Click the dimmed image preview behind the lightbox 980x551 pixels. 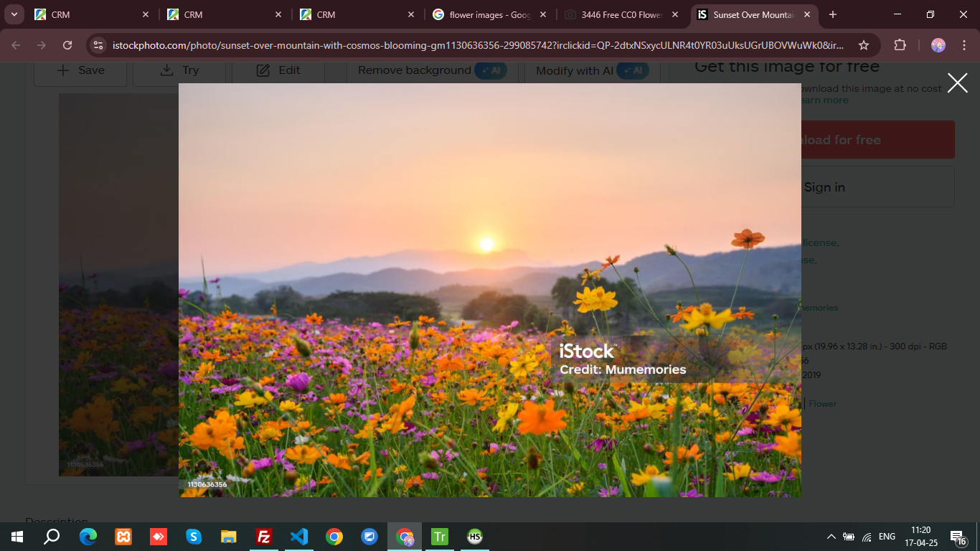click(118, 285)
